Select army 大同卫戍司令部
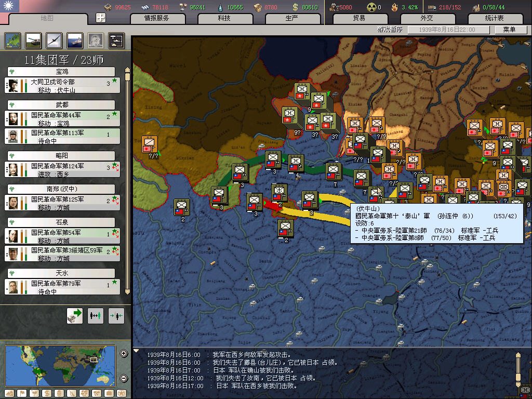Image resolution: width=532 pixels, height=399 pixels. (62, 85)
